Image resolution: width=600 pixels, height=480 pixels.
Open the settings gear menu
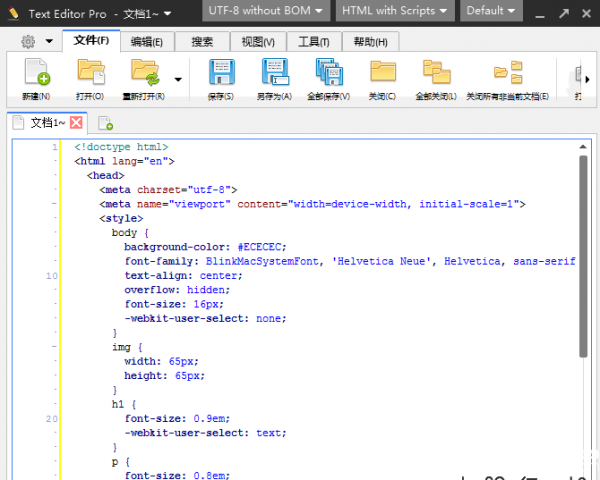32,41
